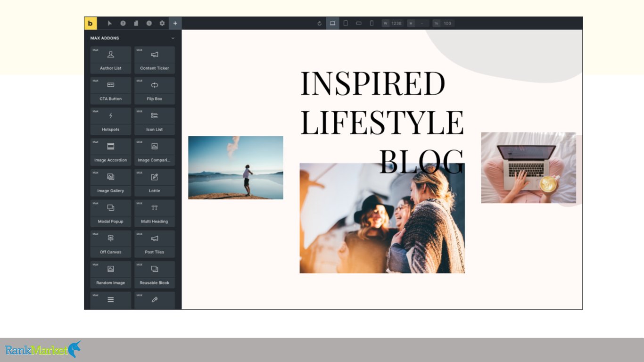This screenshot has height=362, width=644.
Task: Add the Lottie element
Action: pos(155,182)
